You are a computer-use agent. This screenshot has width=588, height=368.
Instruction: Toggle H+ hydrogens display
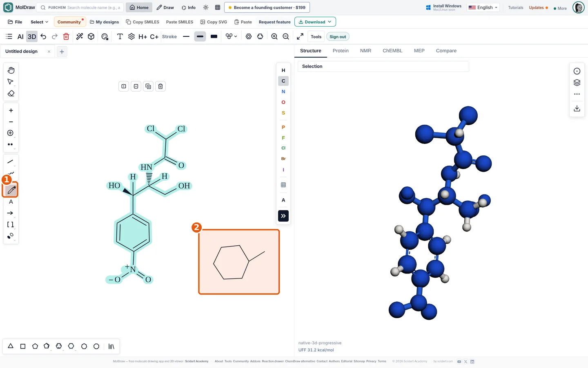point(143,37)
